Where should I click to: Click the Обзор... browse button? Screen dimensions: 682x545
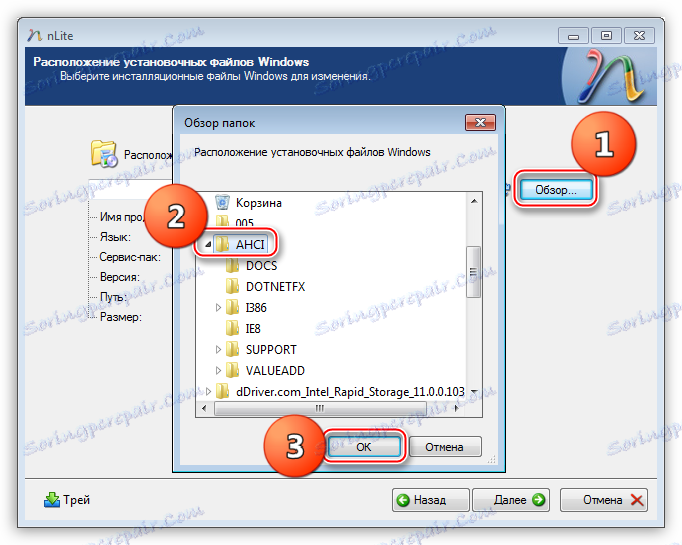click(556, 190)
